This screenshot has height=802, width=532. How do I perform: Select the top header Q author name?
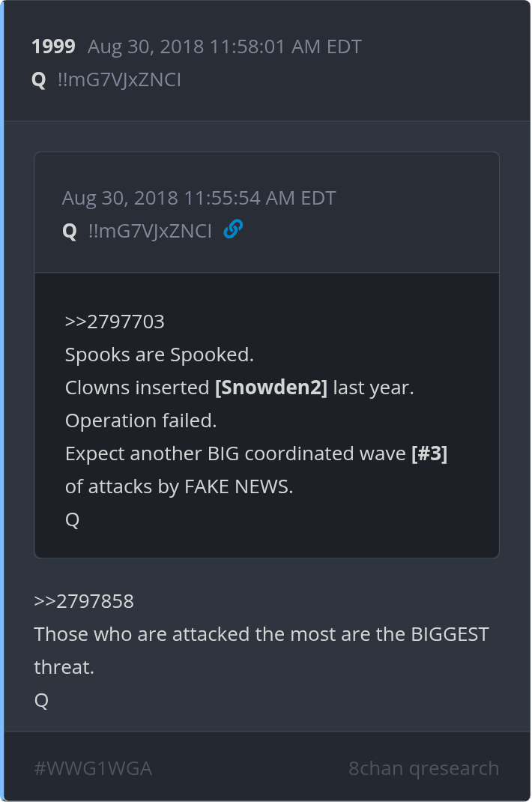pos(39,80)
